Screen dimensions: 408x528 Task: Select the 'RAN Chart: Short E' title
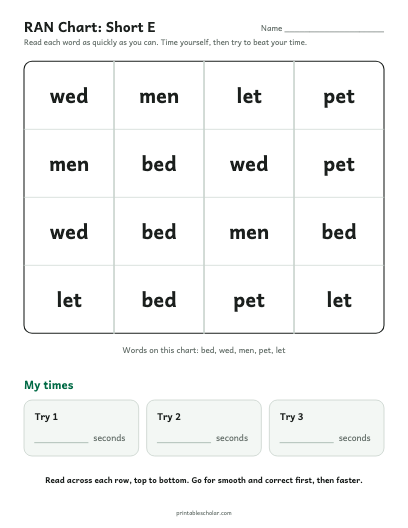pyautogui.click(x=90, y=27)
